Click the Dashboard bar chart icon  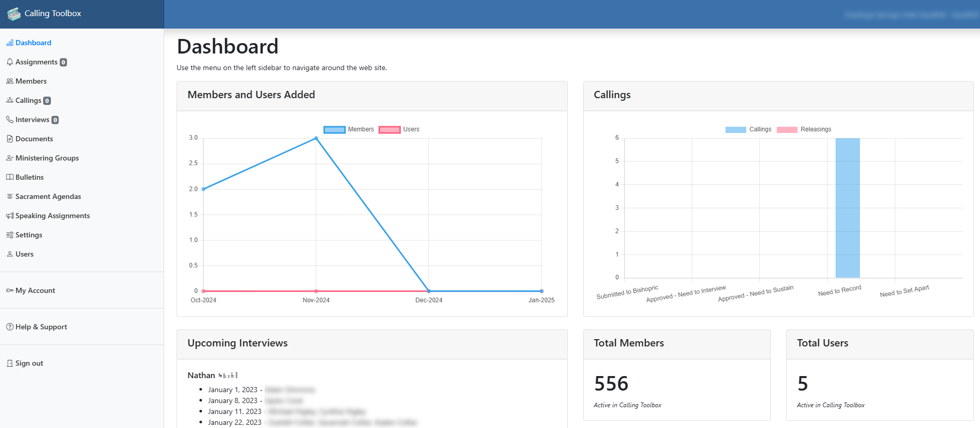click(x=10, y=43)
